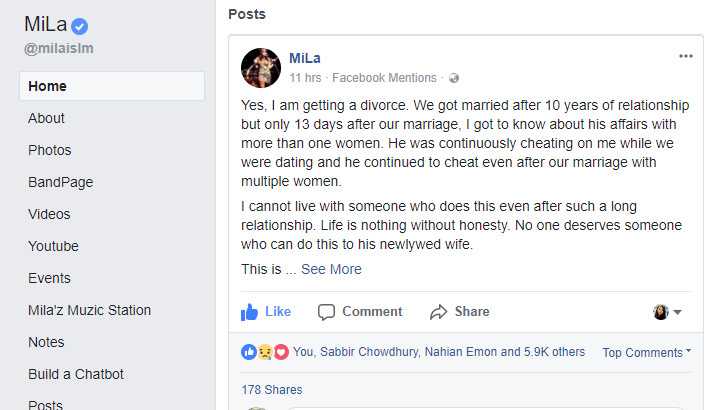The height and width of the screenshot is (410, 707).
Task: Click the MiLa author name link
Action: [x=305, y=58]
